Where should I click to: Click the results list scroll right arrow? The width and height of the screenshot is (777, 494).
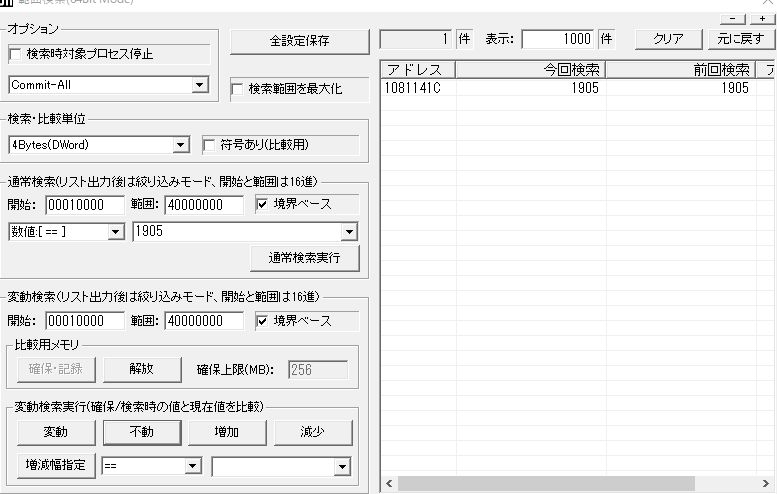(766, 484)
